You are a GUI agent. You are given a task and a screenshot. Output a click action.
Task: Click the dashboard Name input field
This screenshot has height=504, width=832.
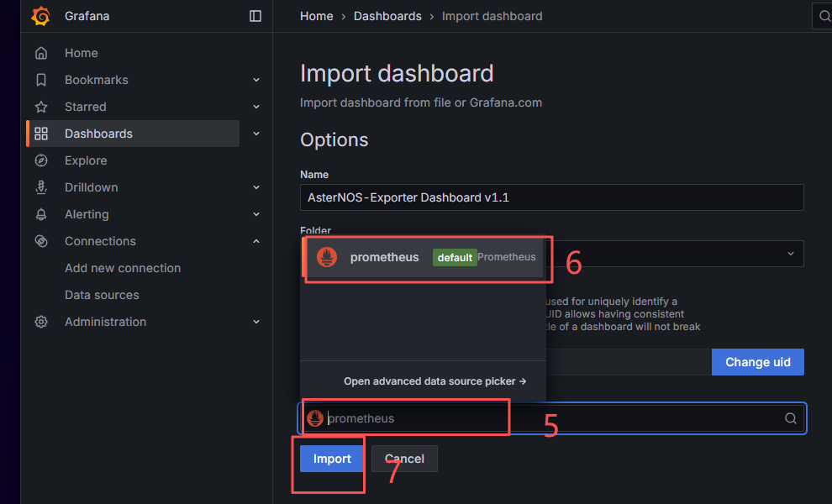[x=552, y=197]
